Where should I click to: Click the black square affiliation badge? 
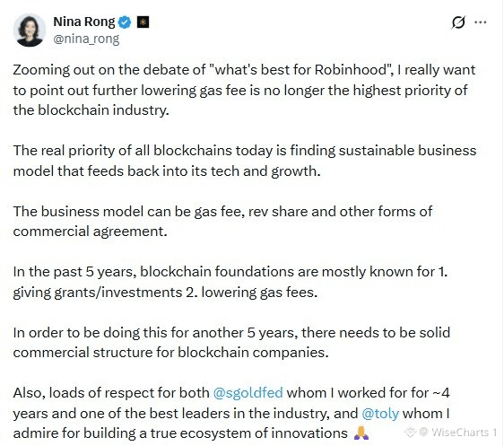143,22
